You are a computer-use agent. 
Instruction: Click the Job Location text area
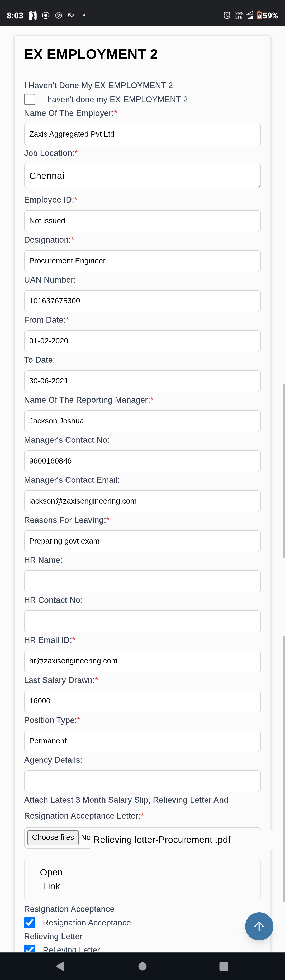pos(142,176)
